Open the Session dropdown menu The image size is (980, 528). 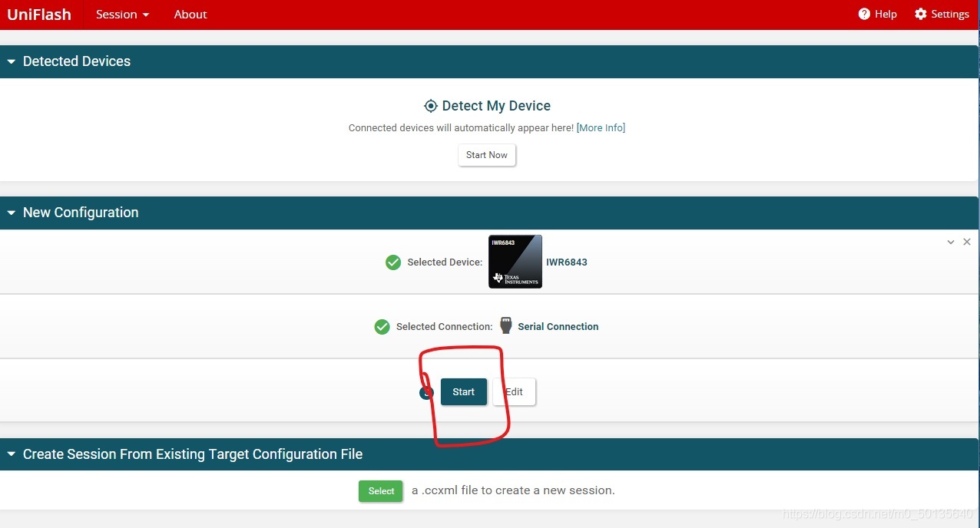click(x=123, y=15)
